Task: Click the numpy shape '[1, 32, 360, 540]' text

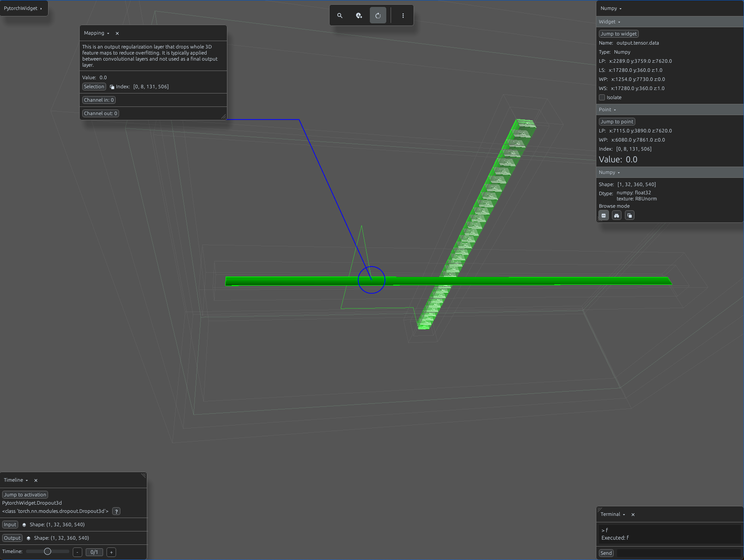Action: coord(637,184)
